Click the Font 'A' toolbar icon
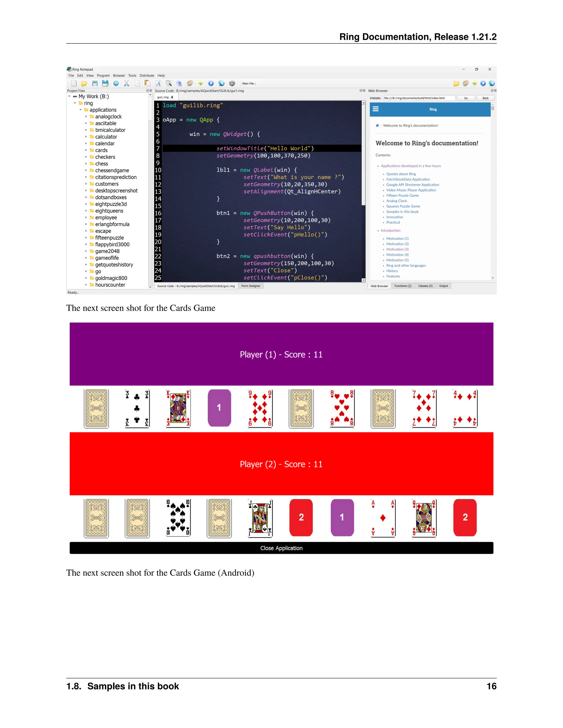 [x=158, y=83]
